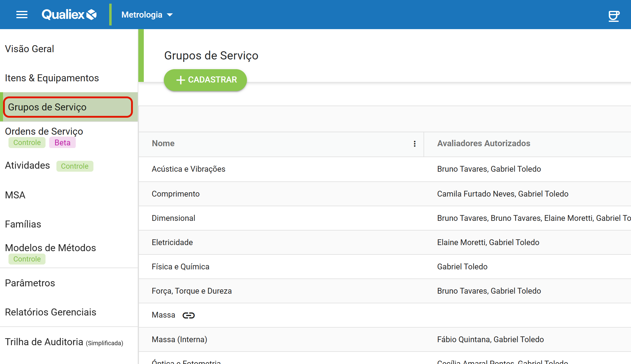This screenshot has width=631, height=364.
Task: Open the Massa (Interna) group
Action: tap(180, 339)
